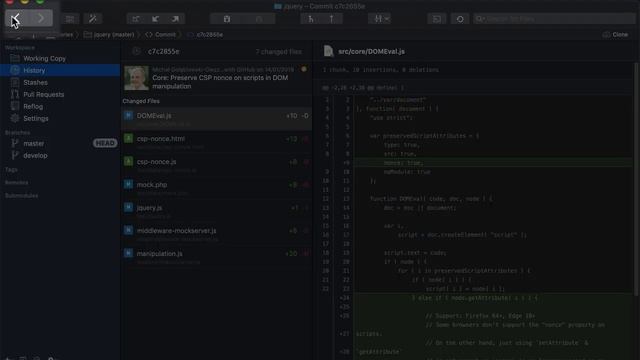The image size is (640, 360).
Task: Go forward with the navigation arrow
Action: click(41, 18)
